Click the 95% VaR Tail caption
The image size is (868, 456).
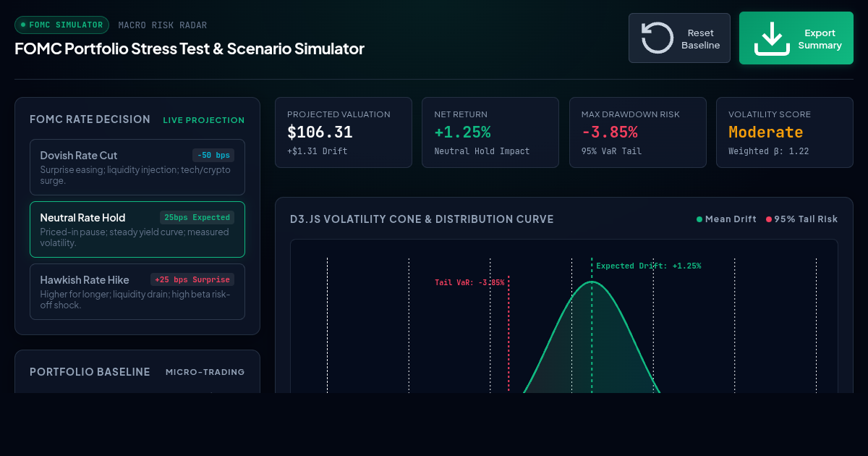point(612,151)
